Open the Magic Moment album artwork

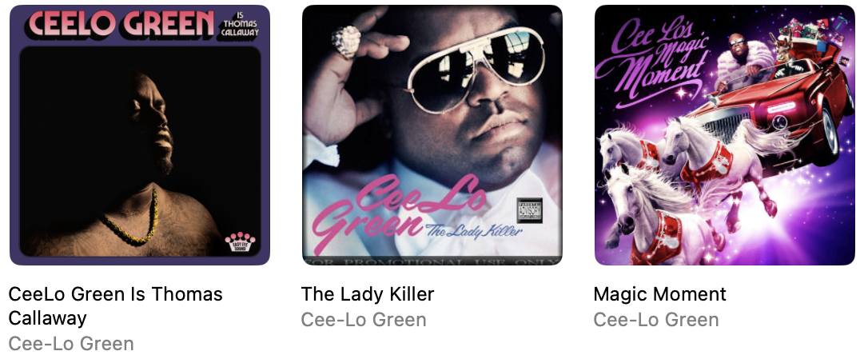click(725, 135)
